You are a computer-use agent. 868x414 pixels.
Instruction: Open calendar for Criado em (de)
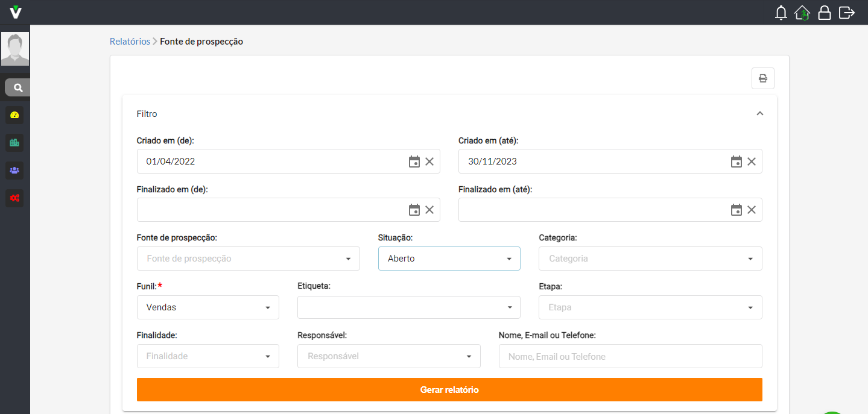pos(414,162)
